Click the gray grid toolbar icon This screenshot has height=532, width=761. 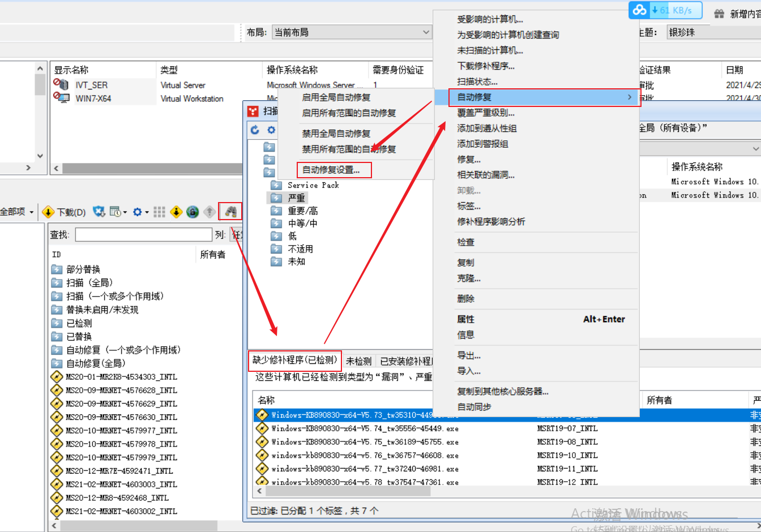[160, 212]
